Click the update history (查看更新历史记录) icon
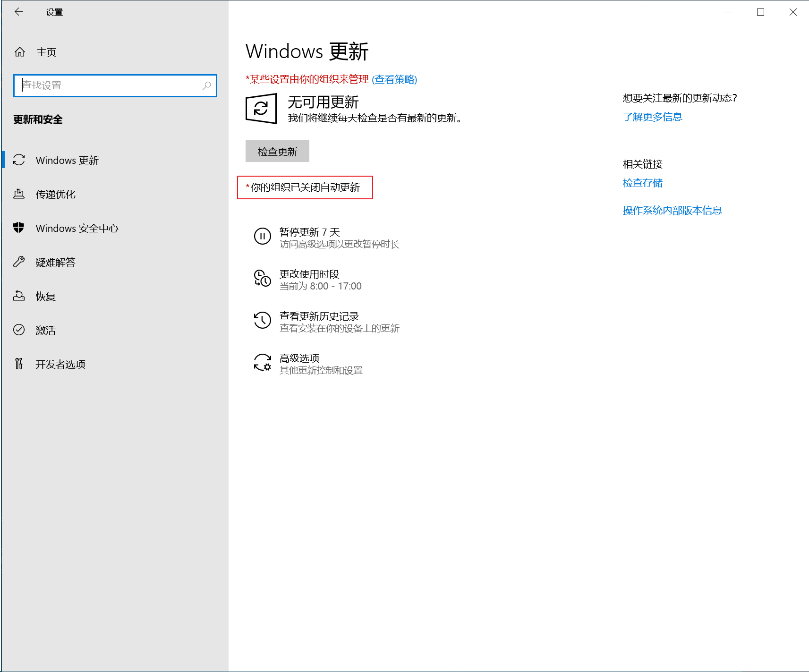The width and height of the screenshot is (809, 672). coord(263,320)
